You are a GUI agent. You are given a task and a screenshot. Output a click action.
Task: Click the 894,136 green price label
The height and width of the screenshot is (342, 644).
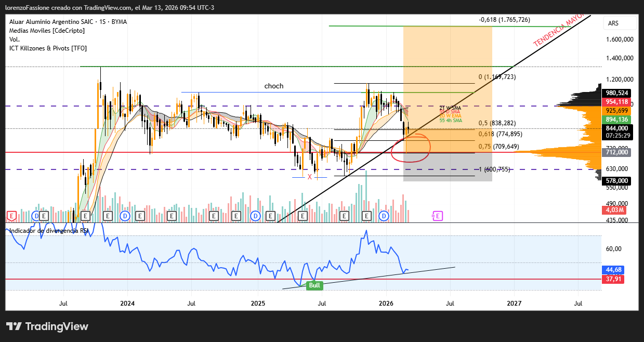[615, 120]
